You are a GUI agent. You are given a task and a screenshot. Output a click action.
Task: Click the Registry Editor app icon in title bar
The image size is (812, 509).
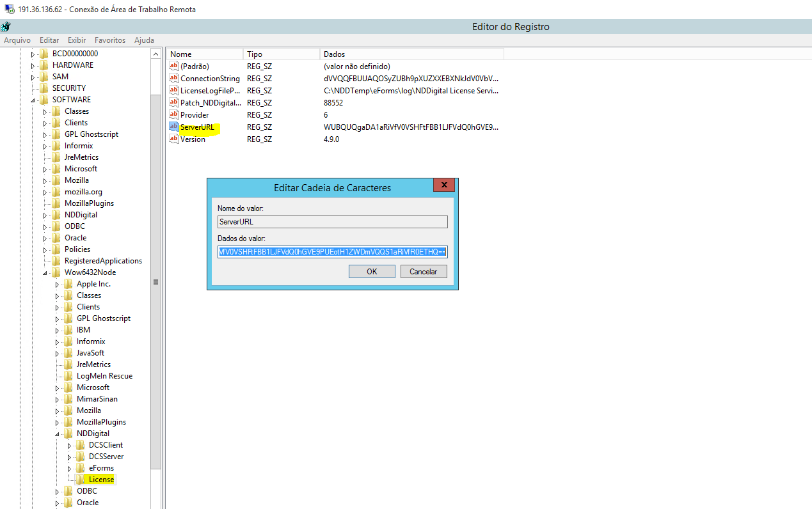pos(6,27)
